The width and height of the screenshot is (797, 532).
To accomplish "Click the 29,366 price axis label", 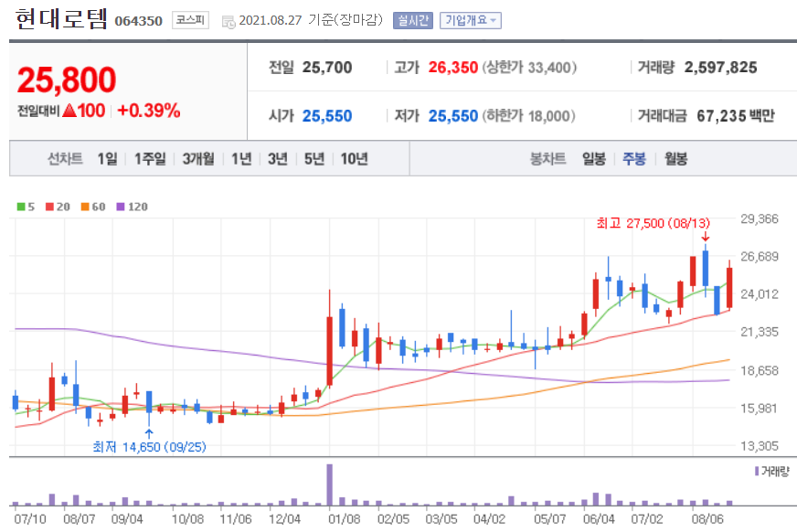I will point(759,219).
